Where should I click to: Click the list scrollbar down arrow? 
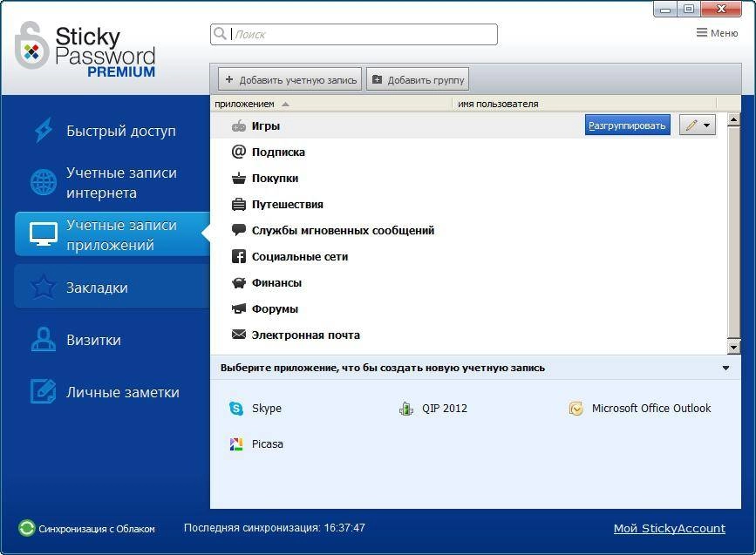tap(734, 347)
